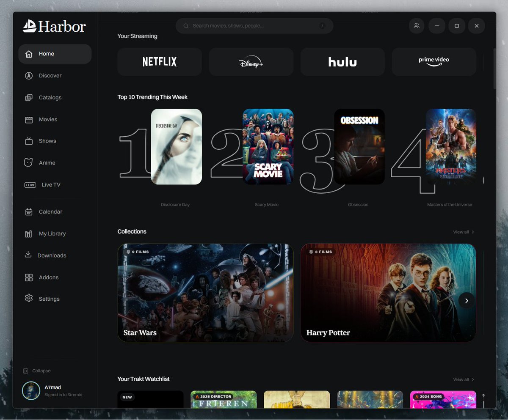Screen dimensions: 508x420
Task: Focus the search movies, shows, people field
Action: [x=254, y=26]
